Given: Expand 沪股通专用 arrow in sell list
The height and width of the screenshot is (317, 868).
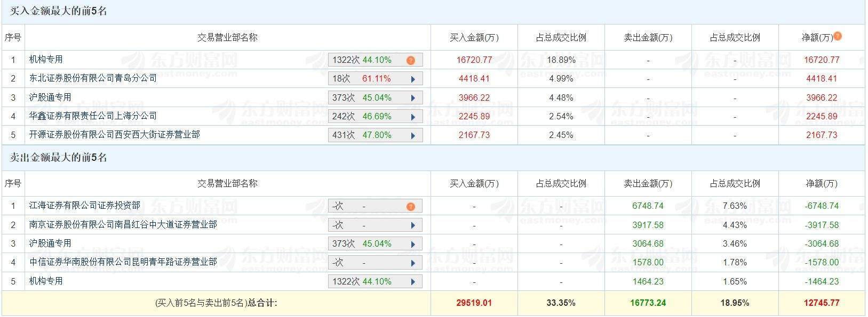Looking at the screenshot, I should click(x=413, y=244).
